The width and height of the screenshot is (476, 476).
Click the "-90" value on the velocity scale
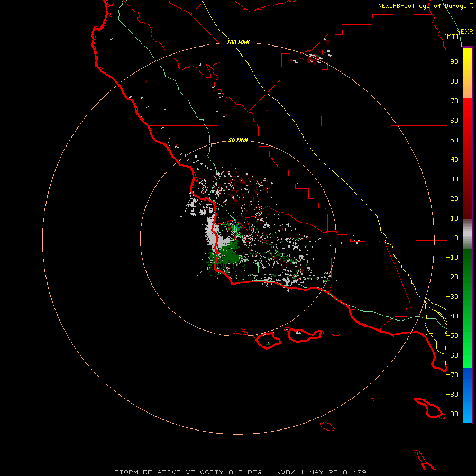[x=452, y=414]
